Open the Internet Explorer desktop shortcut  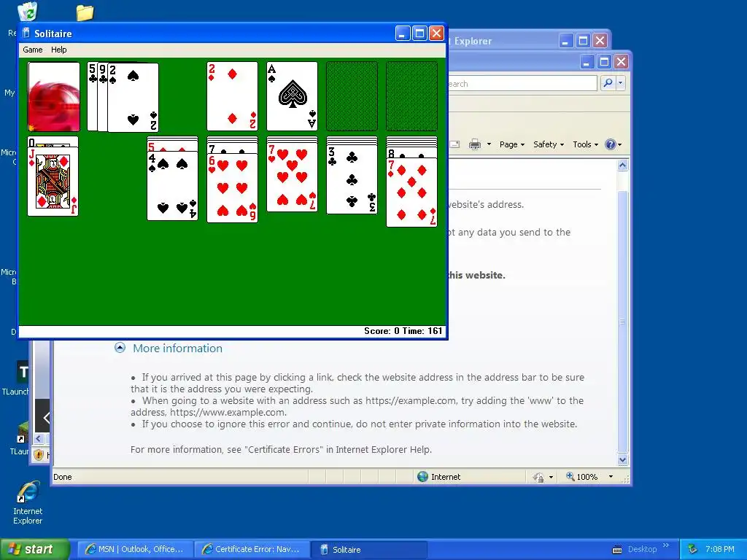(28, 503)
